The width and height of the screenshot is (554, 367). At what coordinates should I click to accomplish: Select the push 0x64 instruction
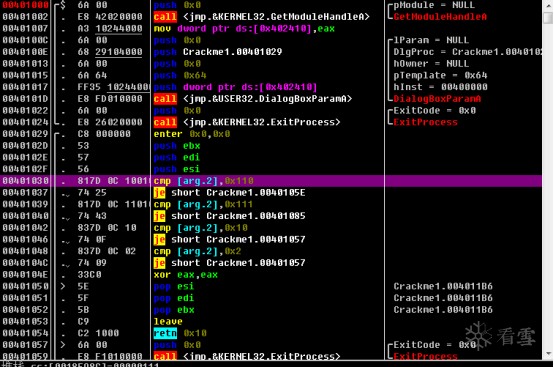click(x=180, y=75)
